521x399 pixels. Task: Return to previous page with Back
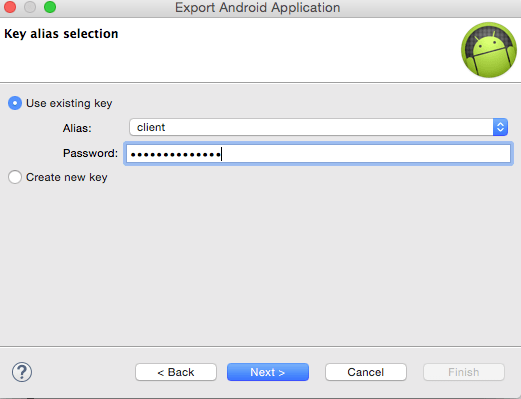pos(176,372)
